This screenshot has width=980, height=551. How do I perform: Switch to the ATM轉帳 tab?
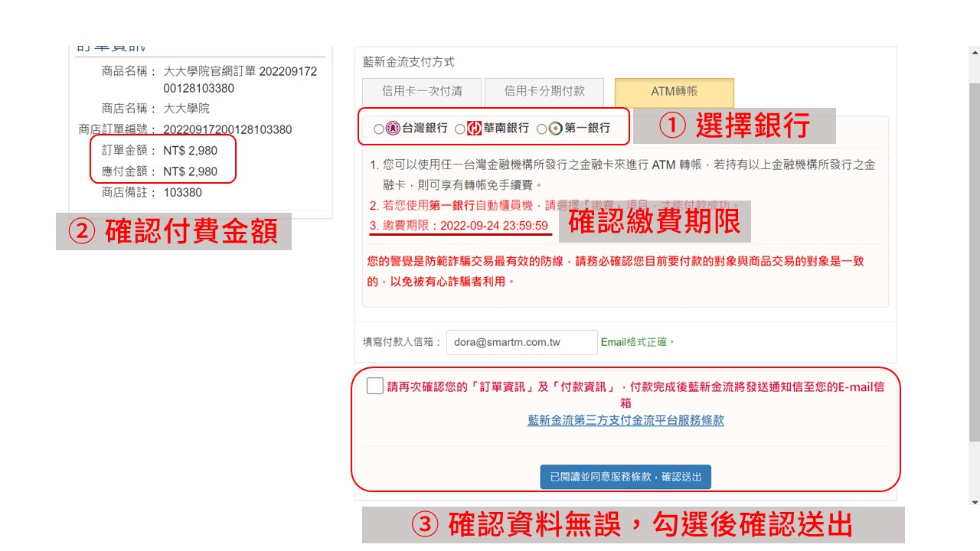(675, 92)
